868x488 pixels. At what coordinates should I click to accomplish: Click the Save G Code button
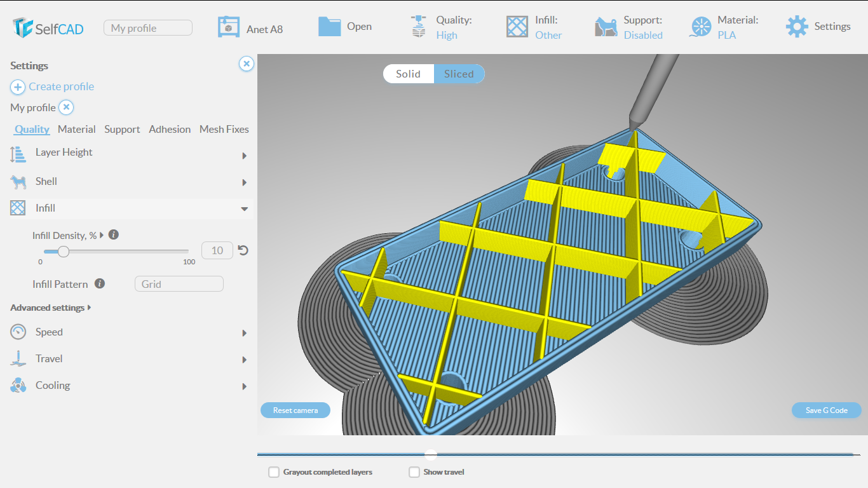[827, 410]
